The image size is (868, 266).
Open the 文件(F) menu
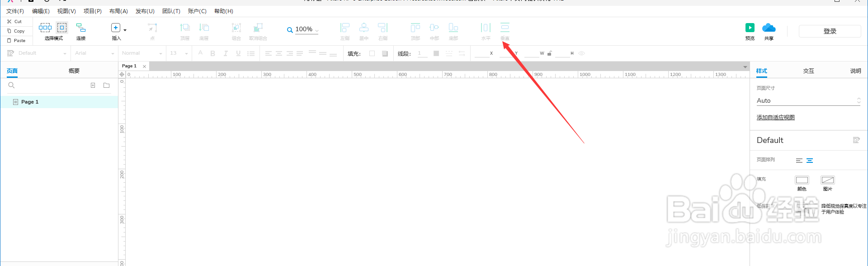[x=15, y=11]
